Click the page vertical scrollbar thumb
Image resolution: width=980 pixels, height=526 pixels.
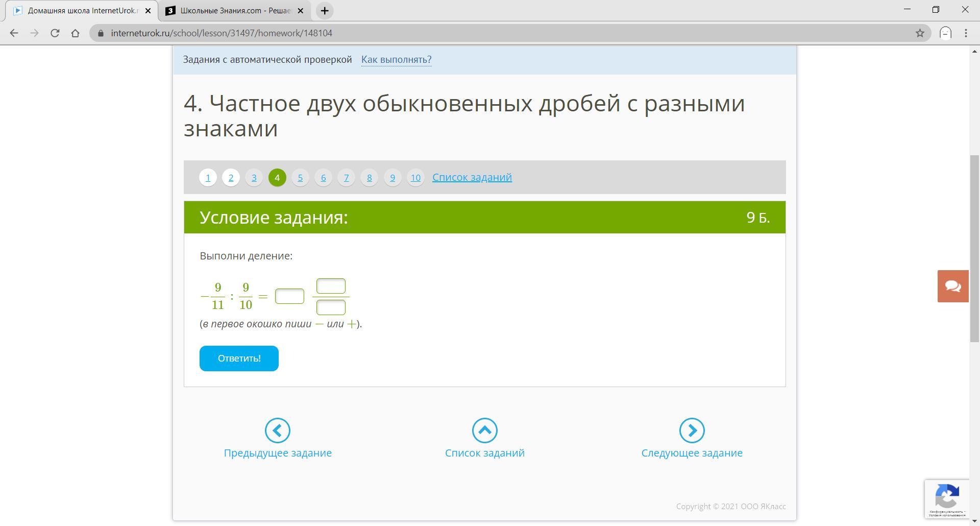(x=974, y=248)
